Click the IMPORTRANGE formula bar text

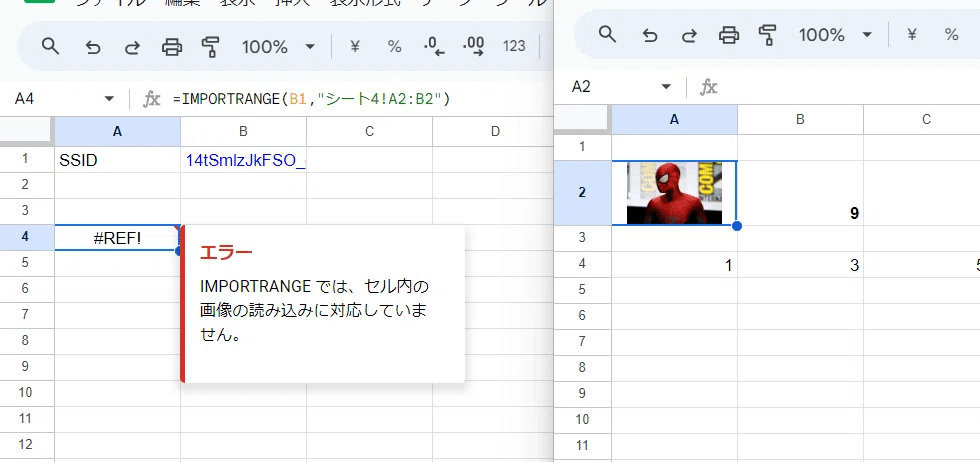(312, 99)
